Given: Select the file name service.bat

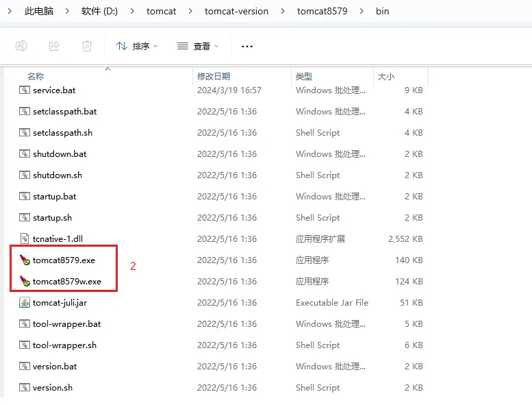Looking at the screenshot, I should click(x=54, y=90).
